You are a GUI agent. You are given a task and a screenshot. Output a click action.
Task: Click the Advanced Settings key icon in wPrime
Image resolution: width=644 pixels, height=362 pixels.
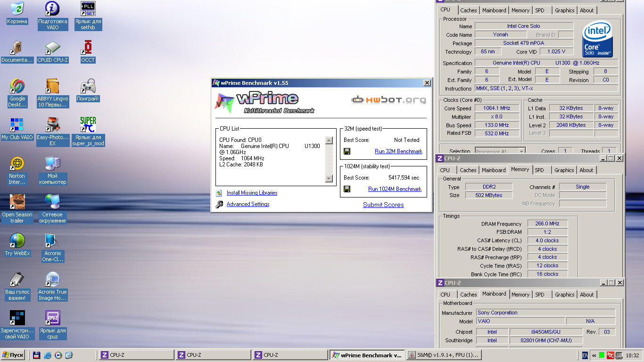(219, 204)
